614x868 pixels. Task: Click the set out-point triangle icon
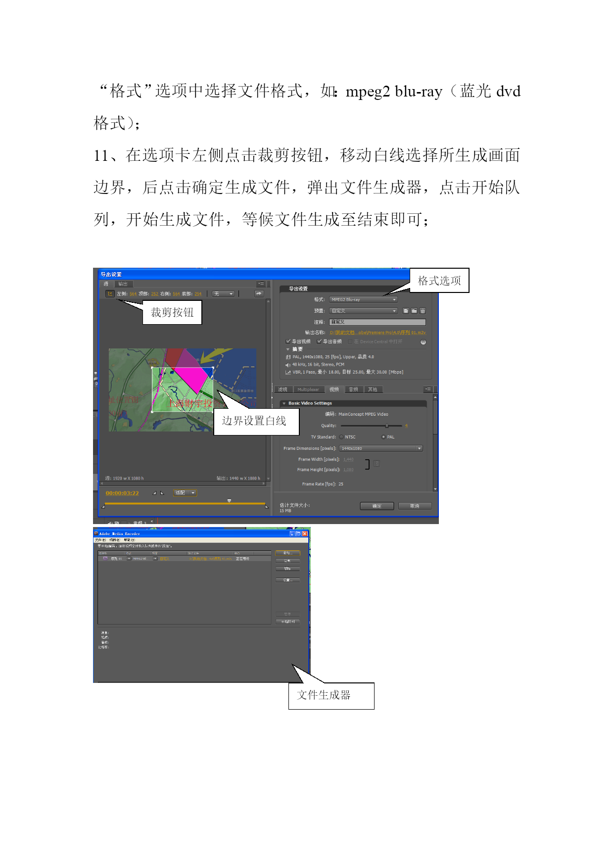162,493
